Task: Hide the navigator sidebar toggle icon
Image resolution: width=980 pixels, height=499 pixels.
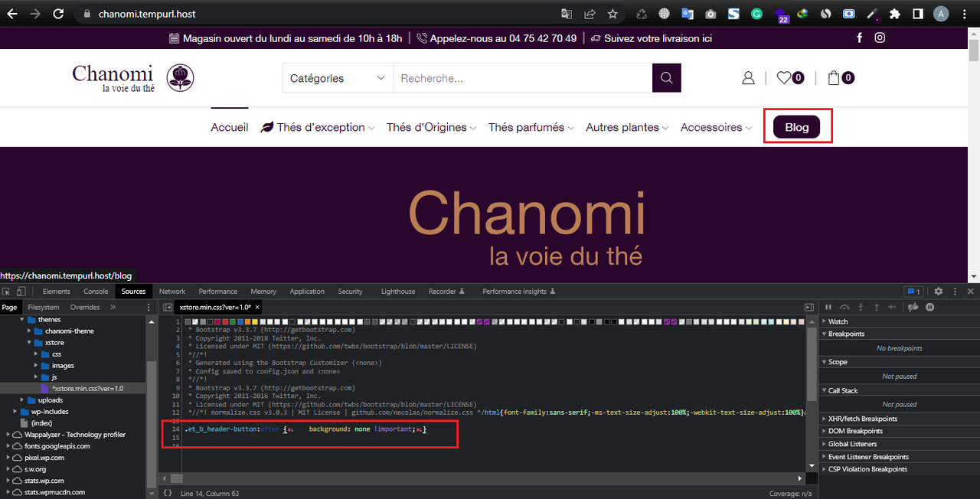Action: tap(168, 307)
